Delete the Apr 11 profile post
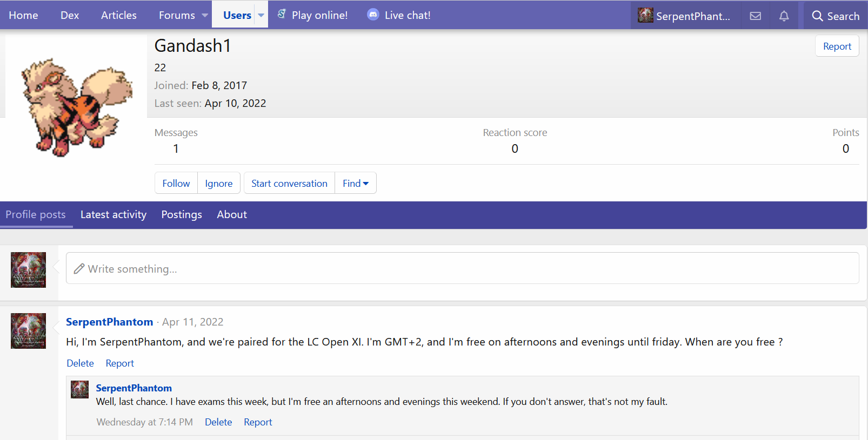The height and width of the screenshot is (440, 868). (x=80, y=363)
